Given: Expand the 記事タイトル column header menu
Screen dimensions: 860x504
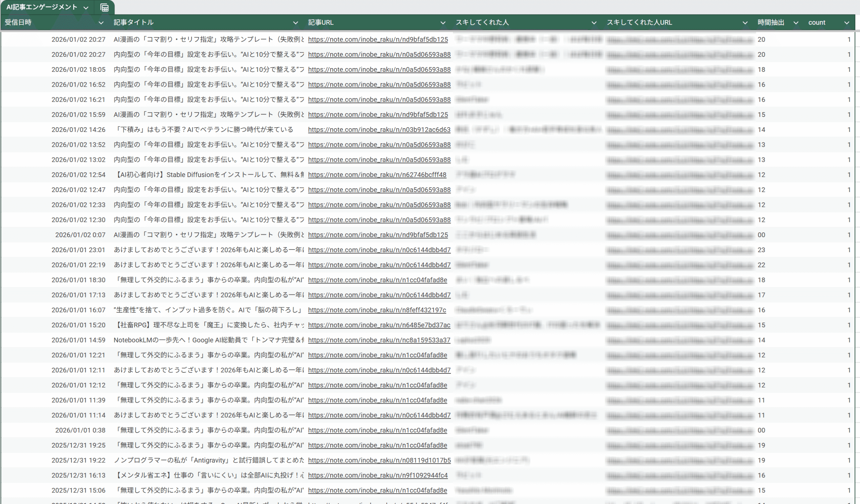Looking at the screenshot, I should coord(296,23).
